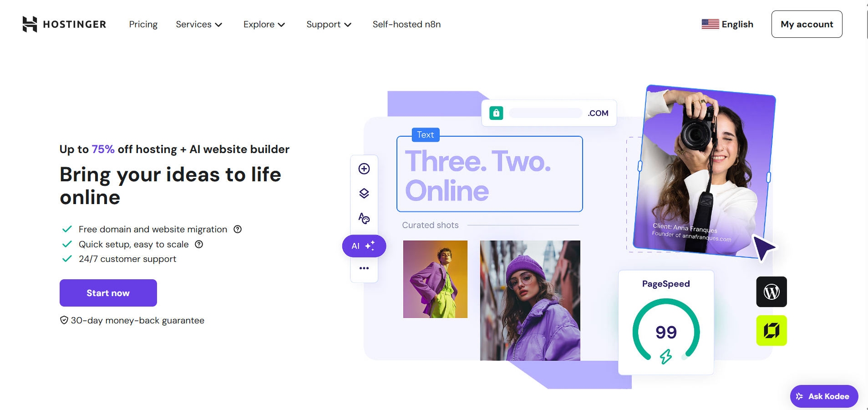This screenshot has height=410, width=868.
Task: Open help tooltip beside Free domain and migration
Action: [x=238, y=229]
